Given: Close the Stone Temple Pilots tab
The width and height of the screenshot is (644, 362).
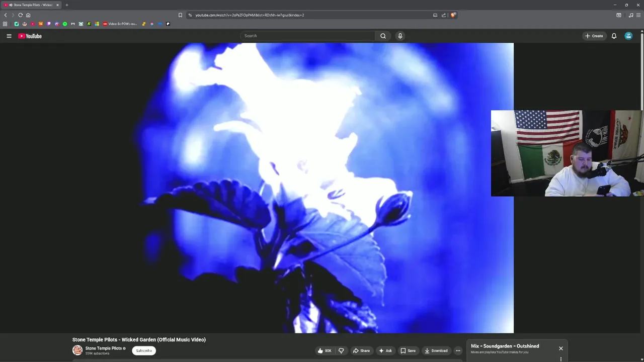Looking at the screenshot, I should (x=57, y=5).
